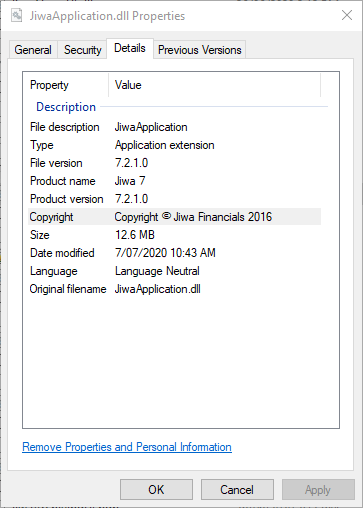Click the File version value 7.2.1.0
Screen dimensions: 363x508
(131, 163)
